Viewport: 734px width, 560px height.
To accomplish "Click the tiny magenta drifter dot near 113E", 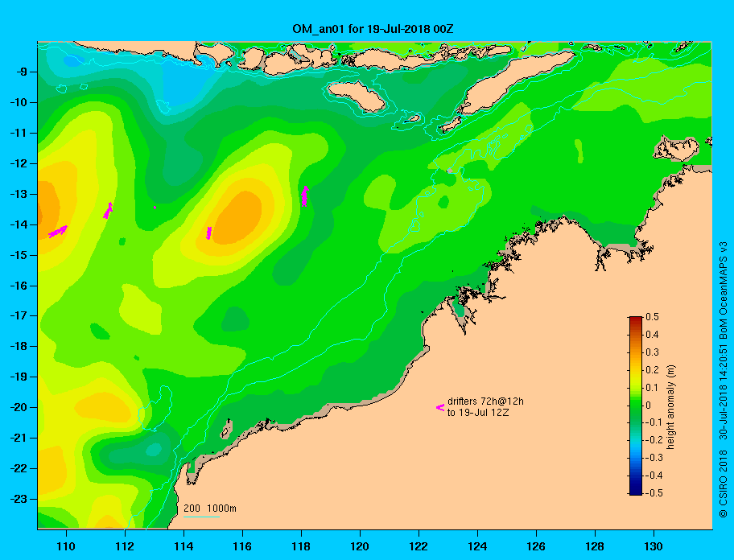I will click(155, 208).
